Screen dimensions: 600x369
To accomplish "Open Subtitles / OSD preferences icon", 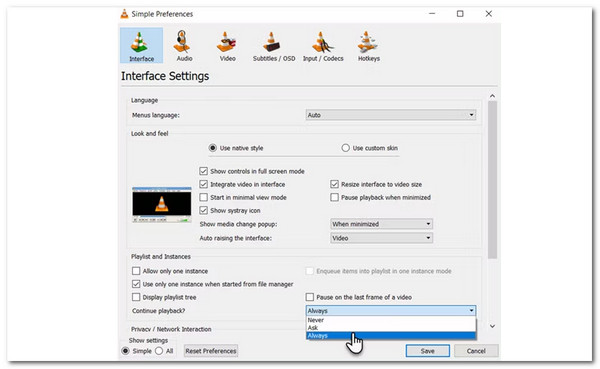I will click(274, 46).
